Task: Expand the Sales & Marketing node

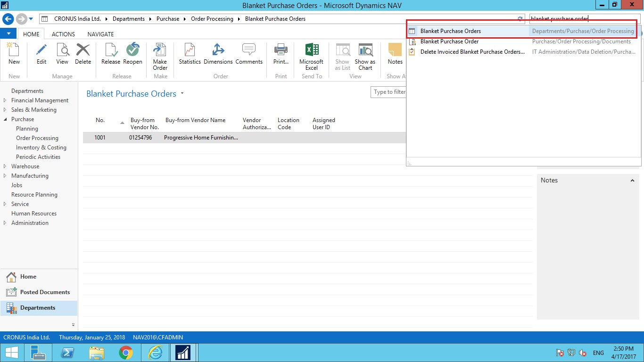Action: 5,110
